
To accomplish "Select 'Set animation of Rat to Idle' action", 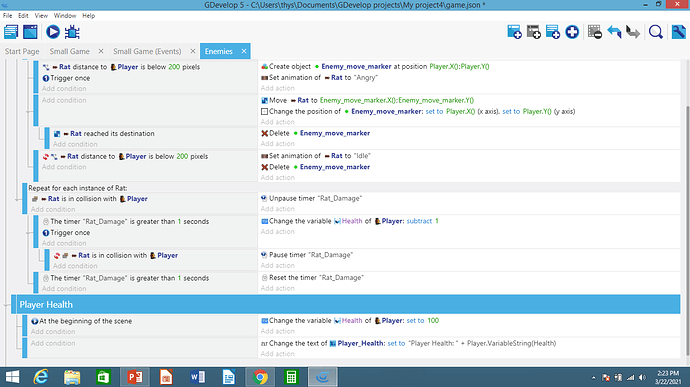I will tap(316, 156).
